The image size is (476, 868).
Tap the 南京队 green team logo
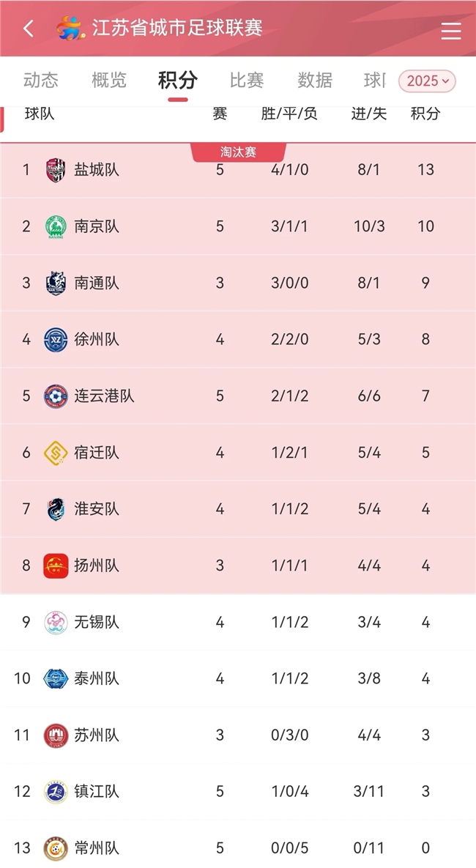point(56,226)
